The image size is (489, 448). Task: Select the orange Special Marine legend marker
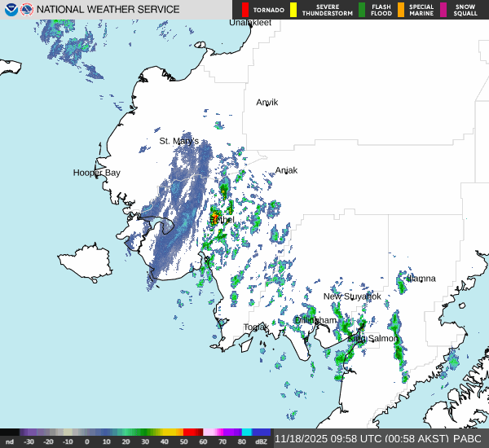[x=401, y=10]
